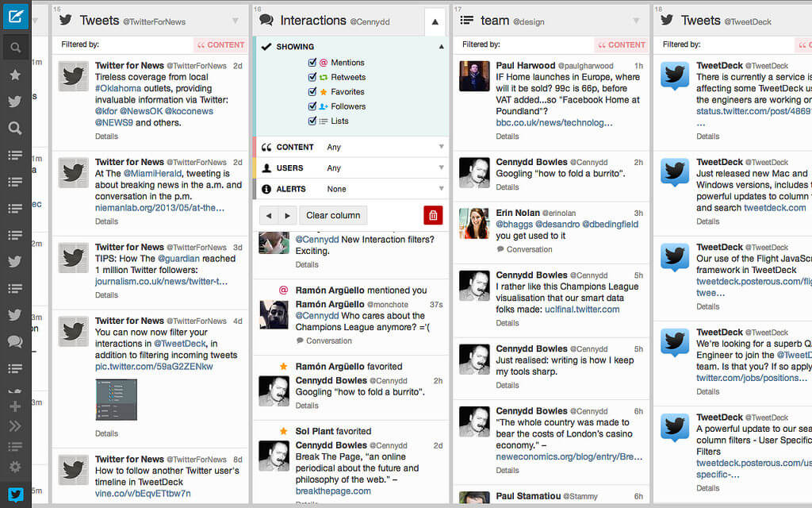
Task: Uncheck the Favorites checkbox
Action: coord(312,92)
